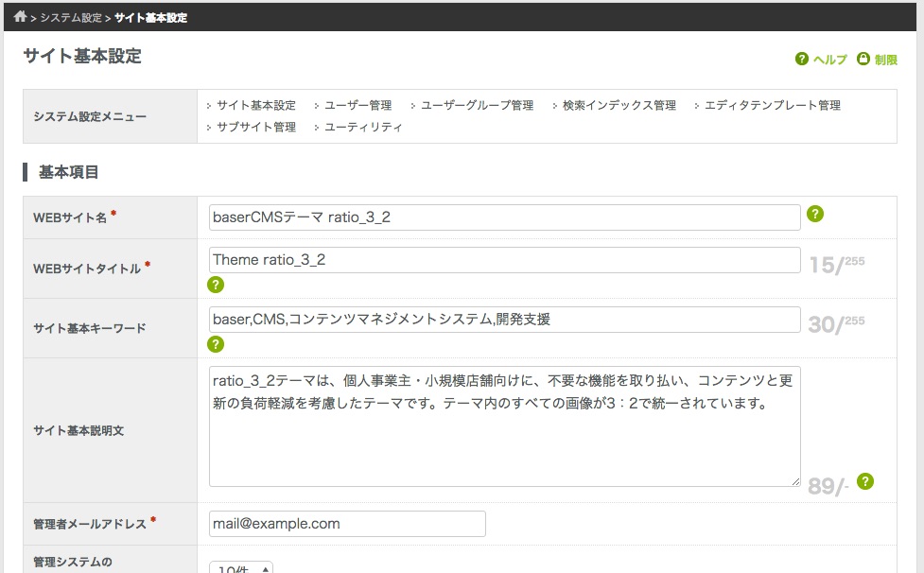This screenshot has width=924, height=573.
Task: Click the サイト基本説明文 resize handle
Action: click(x=795, y=481)
